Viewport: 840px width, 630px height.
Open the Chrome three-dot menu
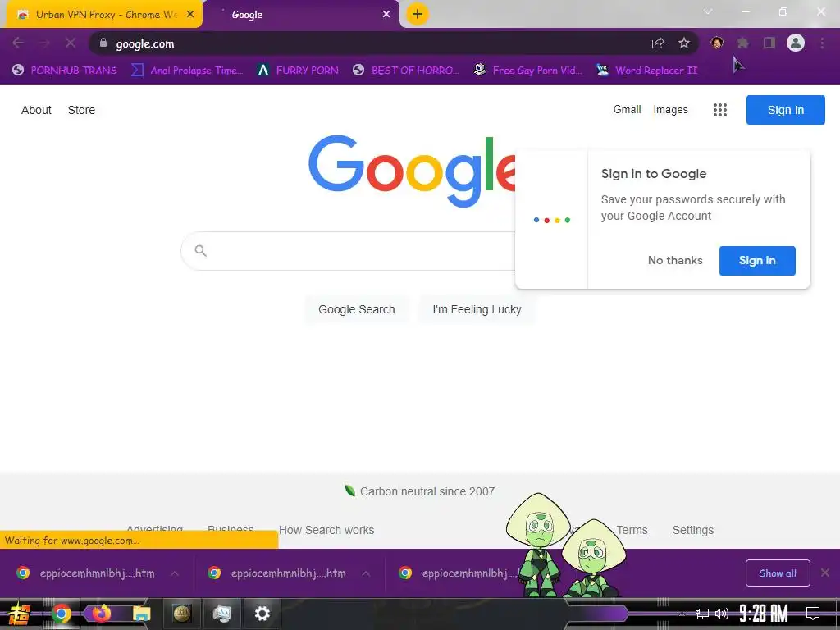822,43
